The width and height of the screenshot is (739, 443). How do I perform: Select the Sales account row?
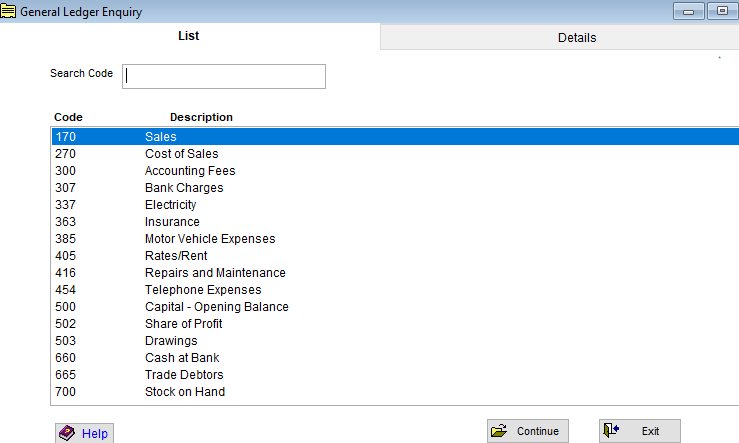pyautogui.click(x=160, y=137)
